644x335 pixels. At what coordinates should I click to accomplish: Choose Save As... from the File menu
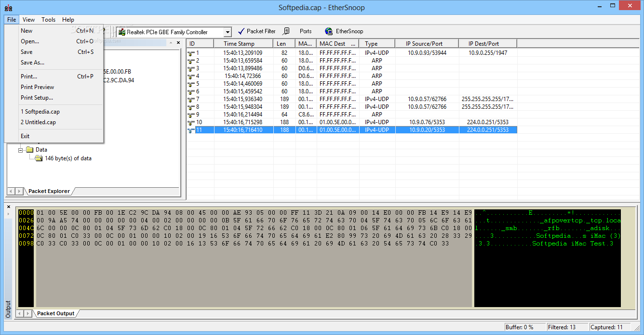pos(54,63)
